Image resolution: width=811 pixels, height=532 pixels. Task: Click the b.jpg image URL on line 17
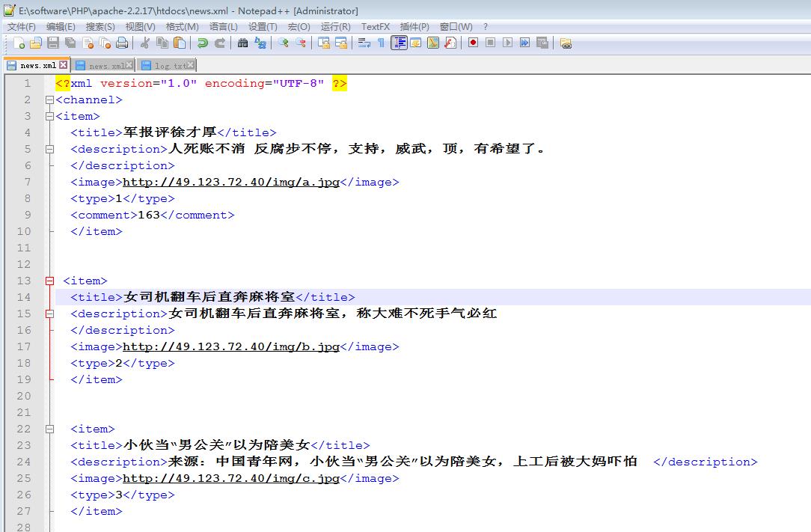coord(231,346)
